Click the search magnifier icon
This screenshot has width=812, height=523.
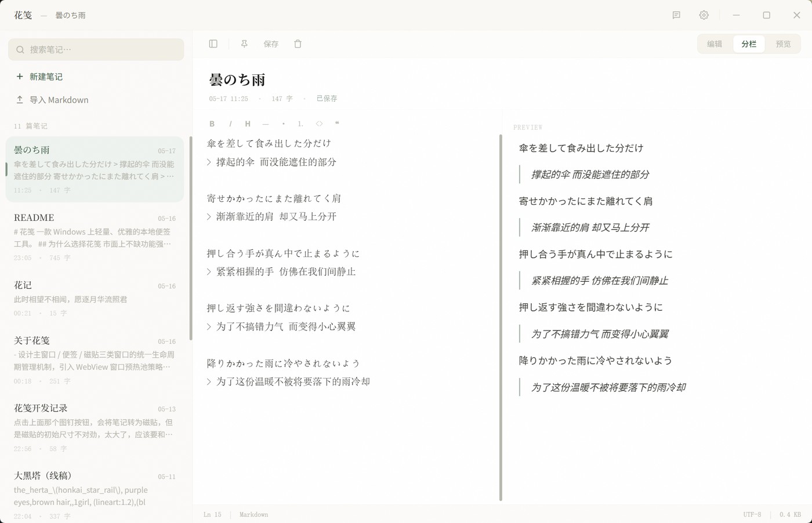click(20, 50)
